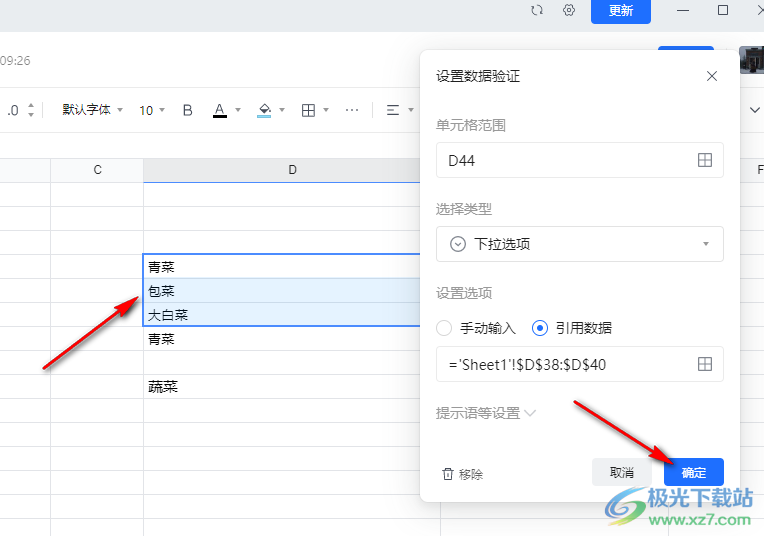
Task: Open the font size 10 dropdown
Action: point(152,110)
